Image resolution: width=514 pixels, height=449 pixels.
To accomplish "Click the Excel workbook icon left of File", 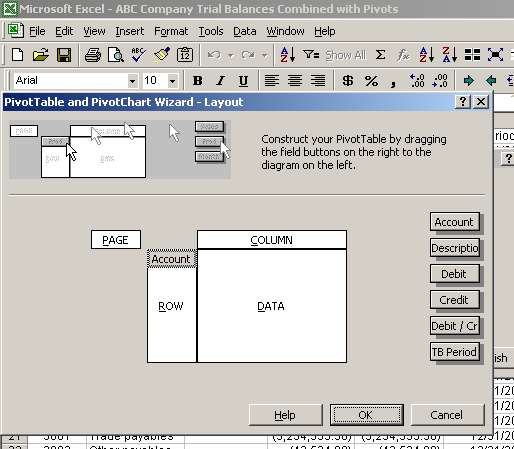I will [15, 31].
